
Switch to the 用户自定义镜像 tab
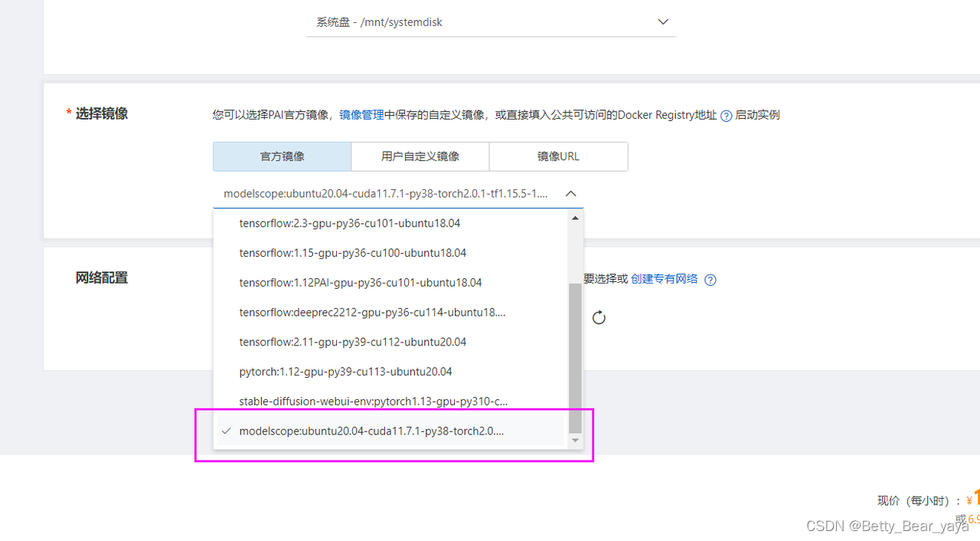point(420,156)
